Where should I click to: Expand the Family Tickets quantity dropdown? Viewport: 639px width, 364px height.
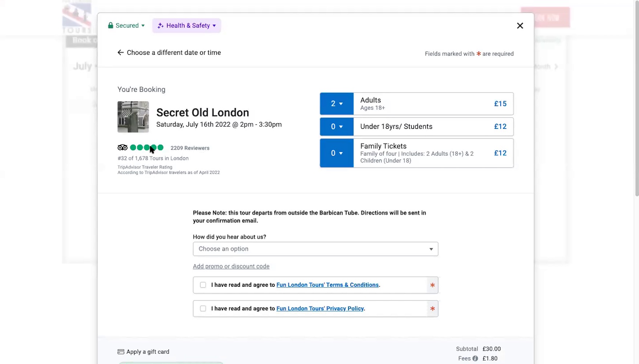pyautogui.click(x=337, y=153)
